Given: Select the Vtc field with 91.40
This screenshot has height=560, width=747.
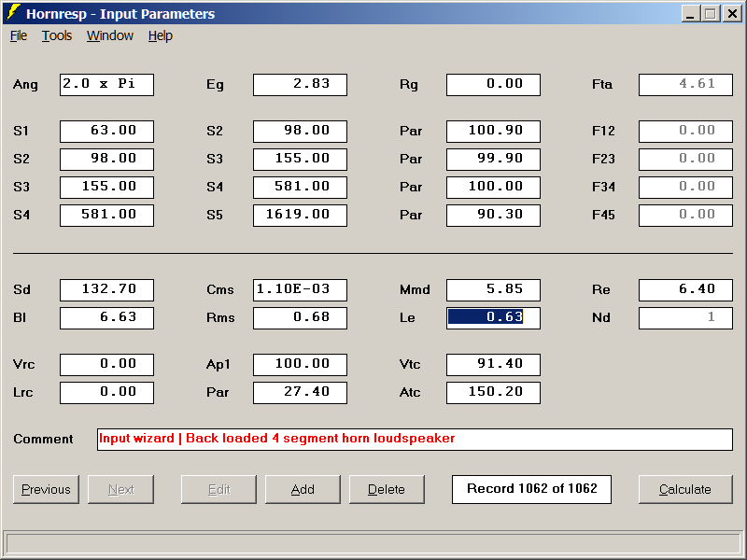Looking at the screenshot, I should (493, 365).
